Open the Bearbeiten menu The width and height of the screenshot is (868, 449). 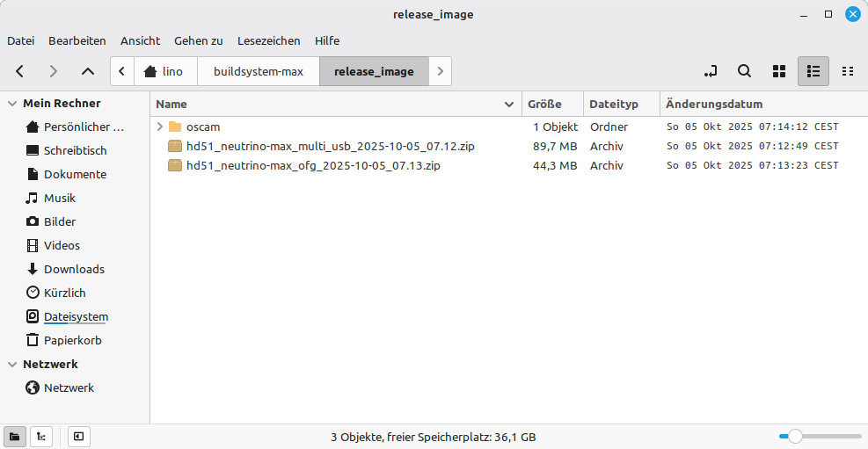77,40
